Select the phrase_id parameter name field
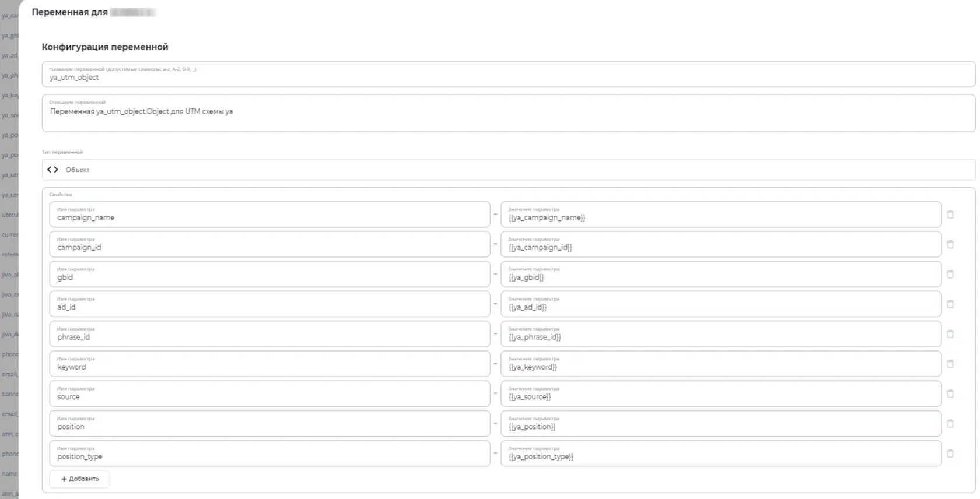 point(269,334)
